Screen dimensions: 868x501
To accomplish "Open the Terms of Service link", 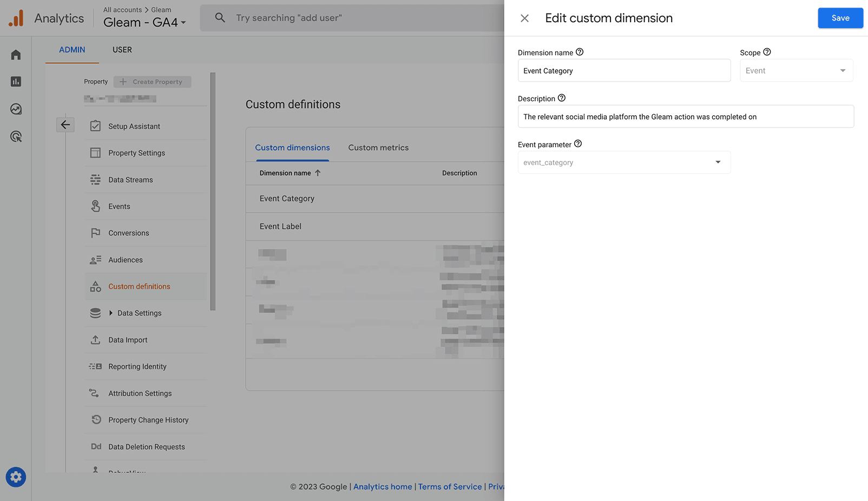I will tap(450, 486).
